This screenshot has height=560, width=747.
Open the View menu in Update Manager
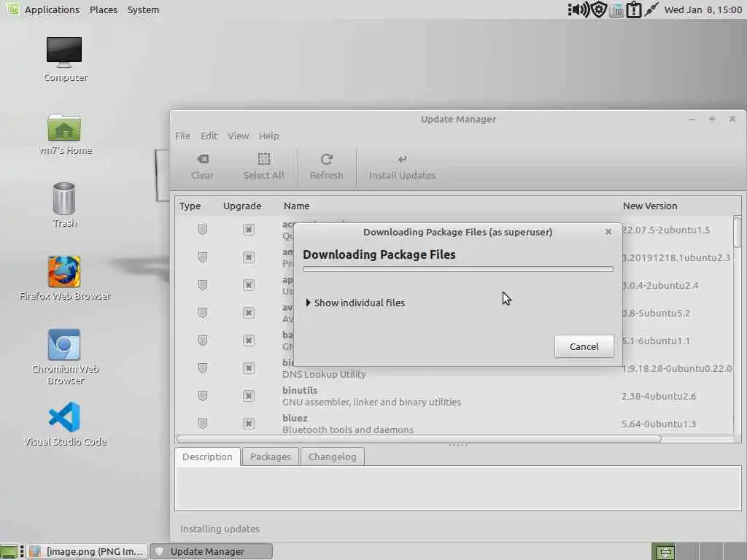[239, 136]
